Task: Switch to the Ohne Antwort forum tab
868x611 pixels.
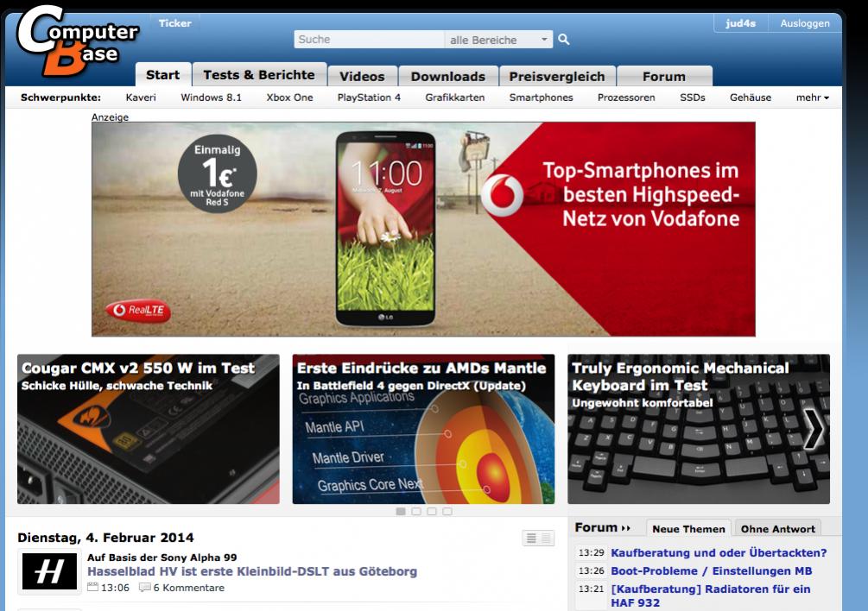Action: 778,529
